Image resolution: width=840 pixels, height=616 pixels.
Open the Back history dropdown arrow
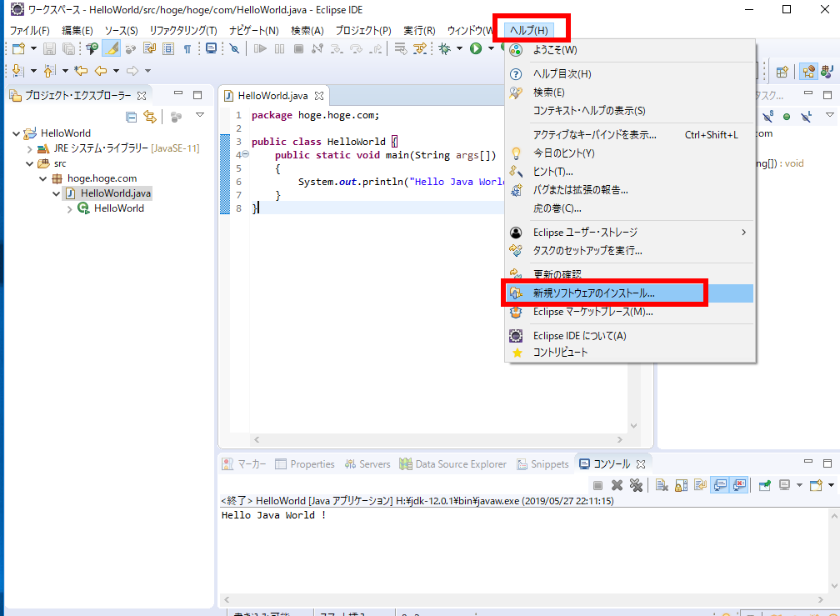[116, 71]
